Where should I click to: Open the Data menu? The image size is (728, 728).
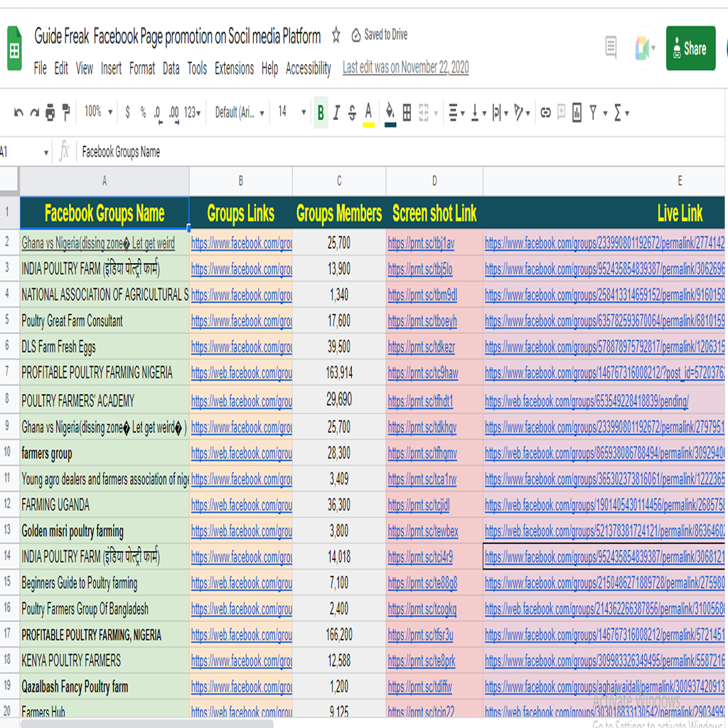[171, 69]
